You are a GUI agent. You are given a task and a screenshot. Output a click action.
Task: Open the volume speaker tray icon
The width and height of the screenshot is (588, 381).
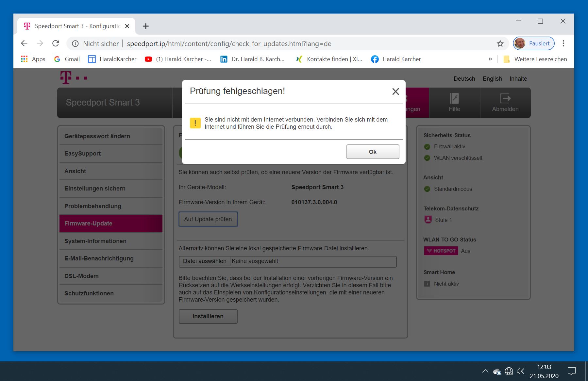click(x=521, y=371)
